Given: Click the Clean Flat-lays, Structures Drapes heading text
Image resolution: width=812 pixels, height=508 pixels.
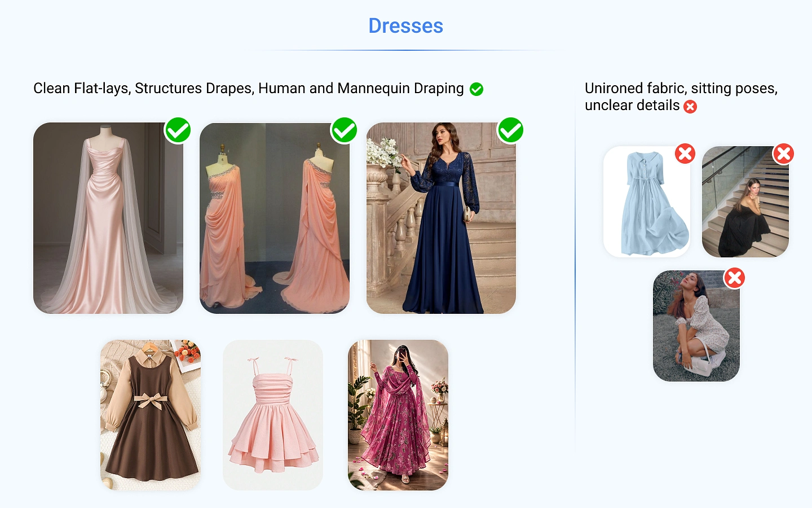Looking at the screenshot, I should click(249, 89).
